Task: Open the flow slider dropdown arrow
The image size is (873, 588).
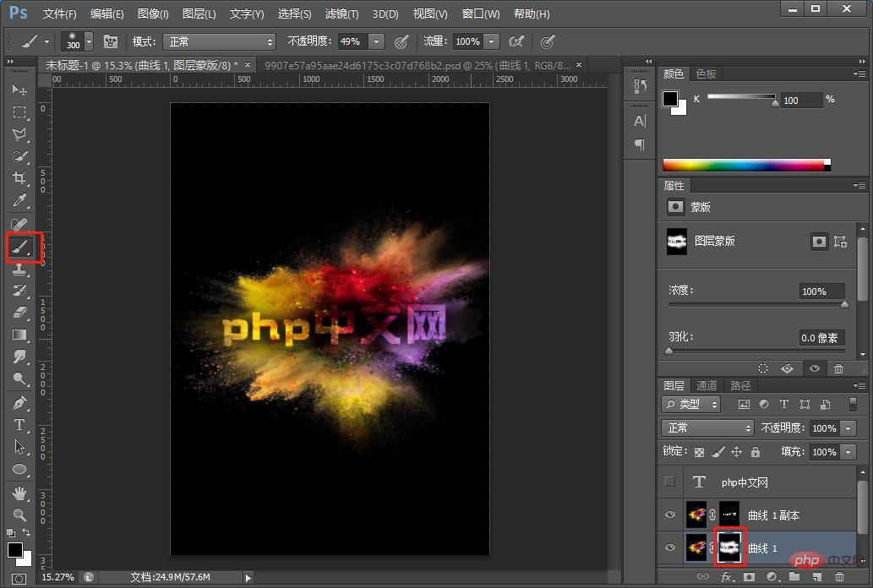Action: click(492, 41)
